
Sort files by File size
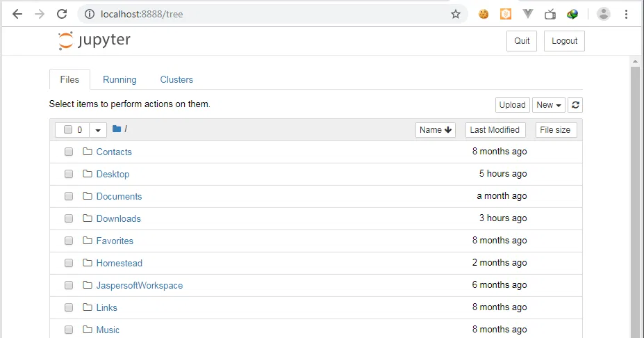pos(555,130)
